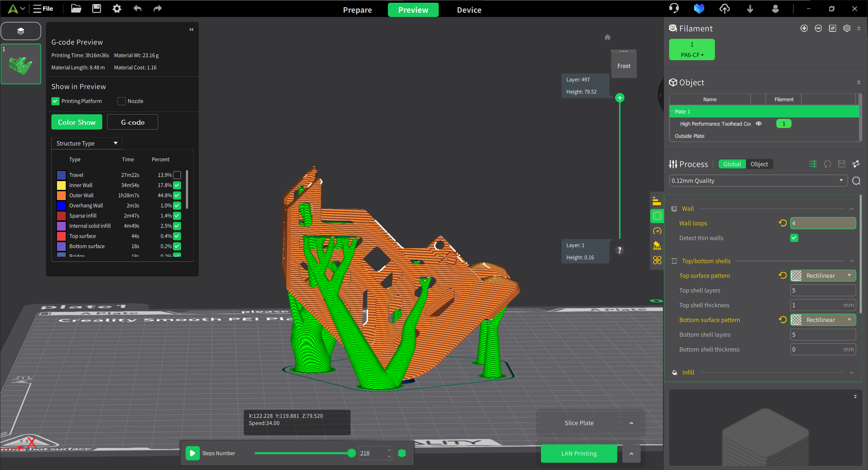This screenshot has width=868, height=470.
Task: Click the Steps Number slider handle
Action: (352, 453)
